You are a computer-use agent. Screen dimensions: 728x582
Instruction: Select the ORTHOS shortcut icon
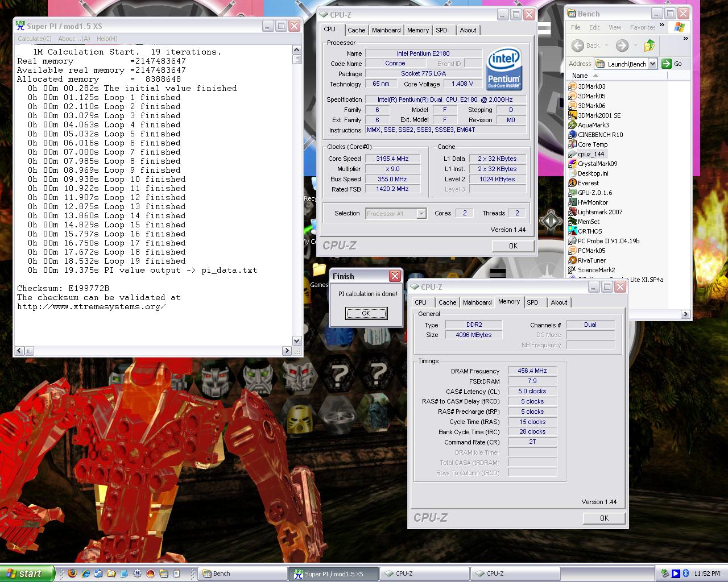coord(573,231)
